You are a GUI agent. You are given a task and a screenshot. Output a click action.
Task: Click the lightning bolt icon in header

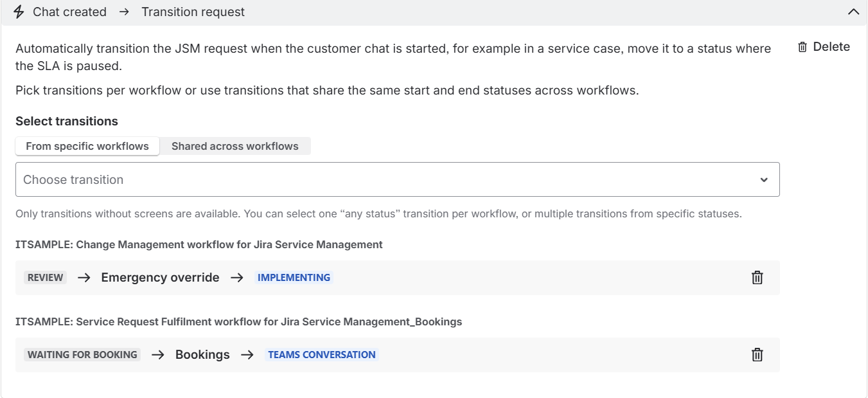click(19, 12)
